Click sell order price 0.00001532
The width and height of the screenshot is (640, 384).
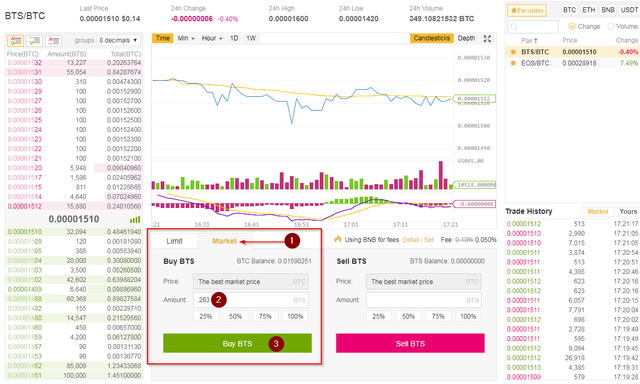tap(24, 62)
